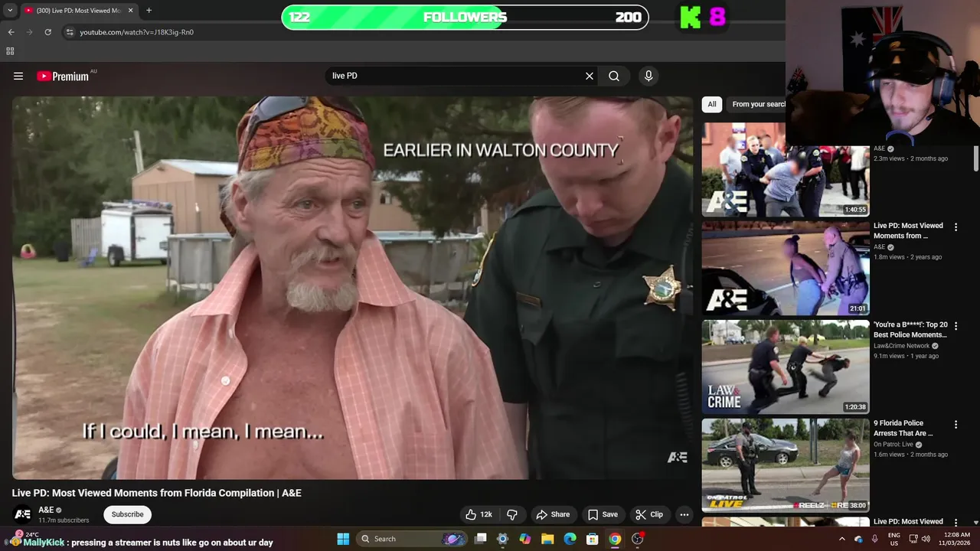Open Law&Crime Network channel link
This screenshot has width=980, height=551.
tap(901, 346)
